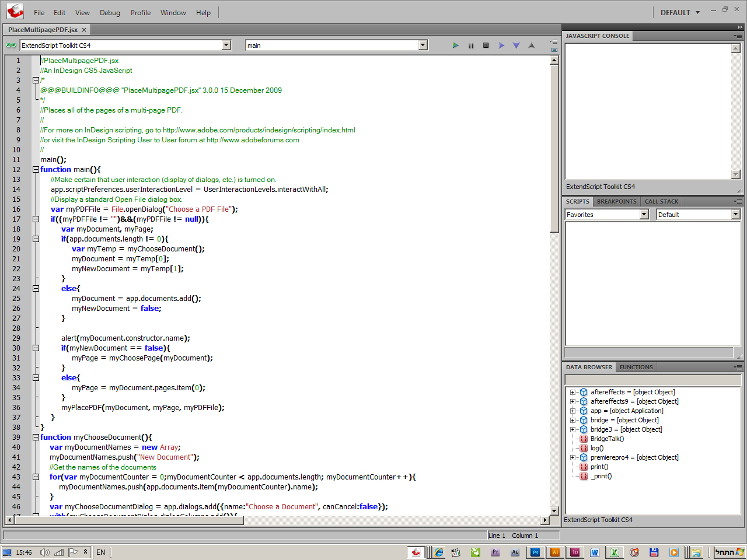Switch to the Functions tab
The width and height of the screenshot is (747, 560).
(636, 367)
